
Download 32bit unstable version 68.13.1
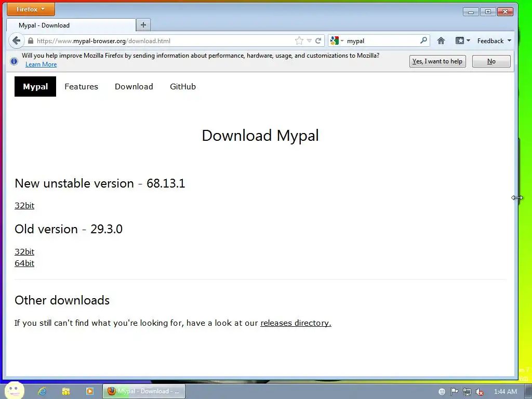coord(24,206)
